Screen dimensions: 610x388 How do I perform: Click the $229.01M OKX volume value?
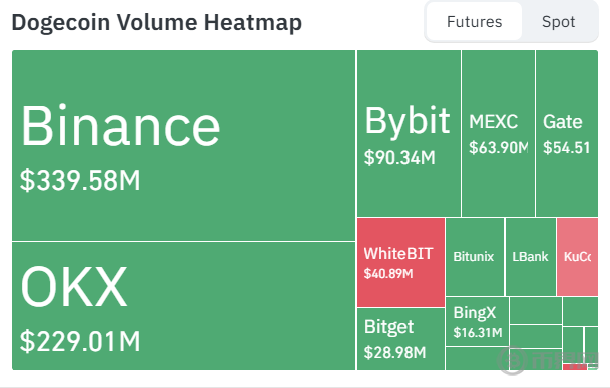[80, 341]
